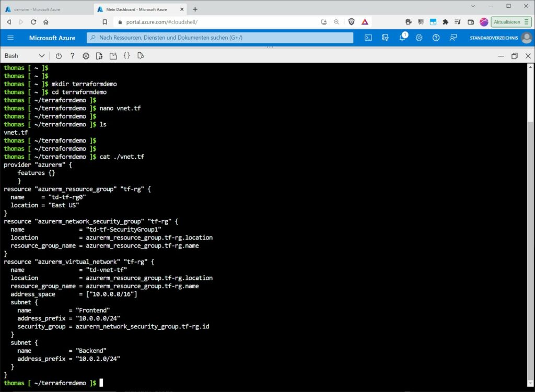Reload the current page
Screen dimensions: 535x392
click(33, 22)
